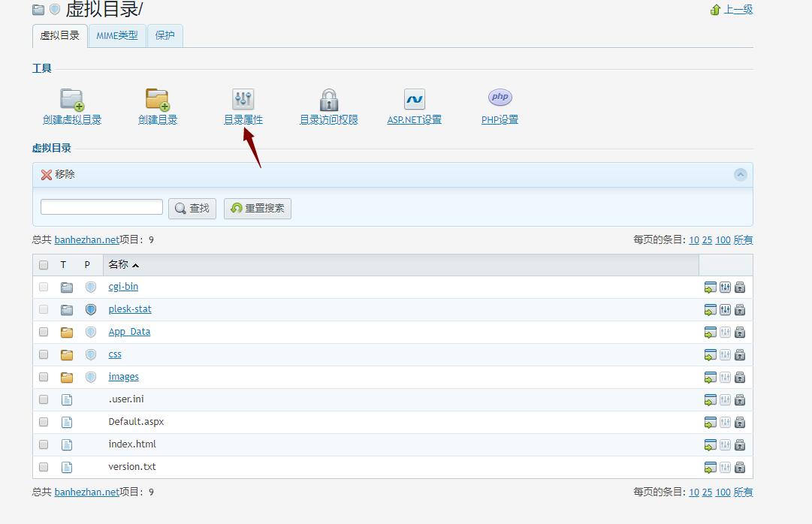Tick the select-all checkbox in table header

click(44, 265)
